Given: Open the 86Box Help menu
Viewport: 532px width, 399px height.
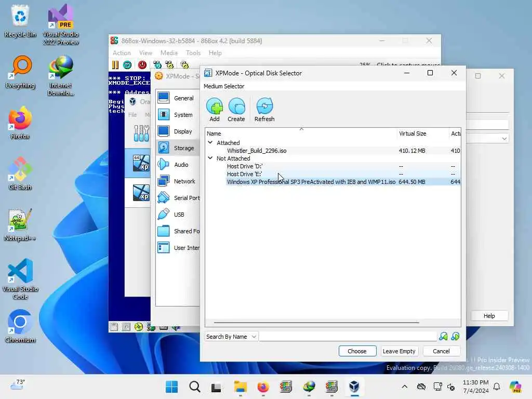Looking at the screenshot, I should coord(215,53).
